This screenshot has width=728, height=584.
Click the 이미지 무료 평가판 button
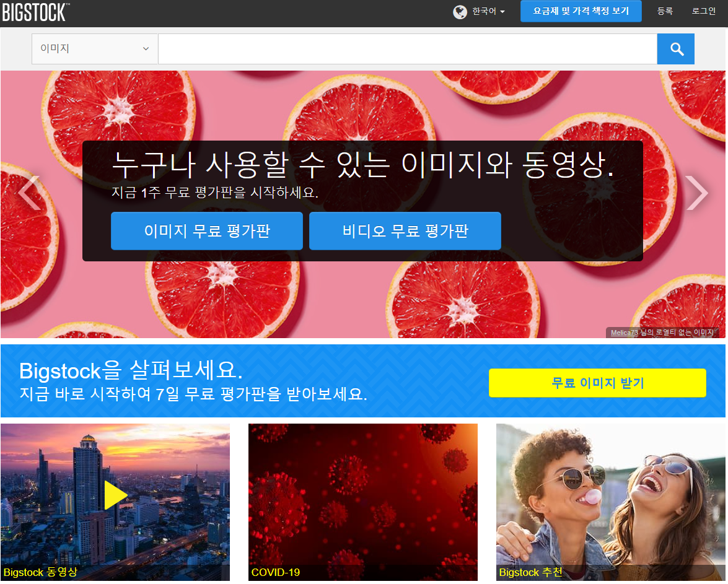tap(206, 231)
